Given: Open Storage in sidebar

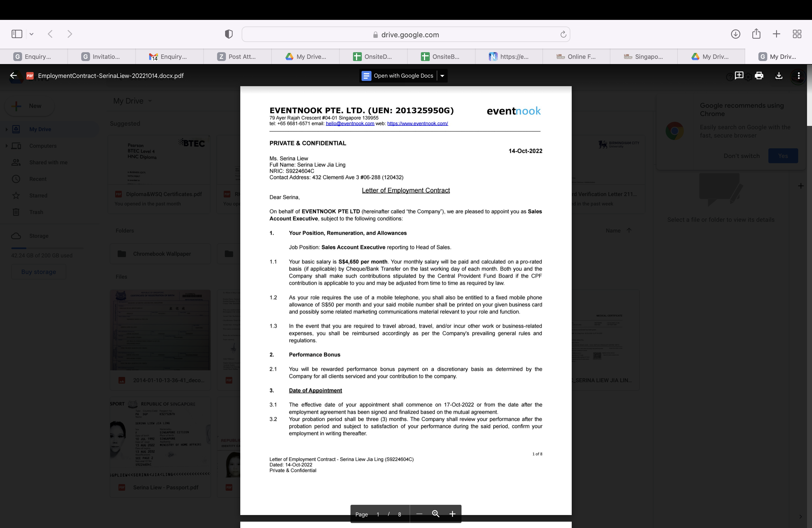Looking at the screenshot, I should point(39,236).
